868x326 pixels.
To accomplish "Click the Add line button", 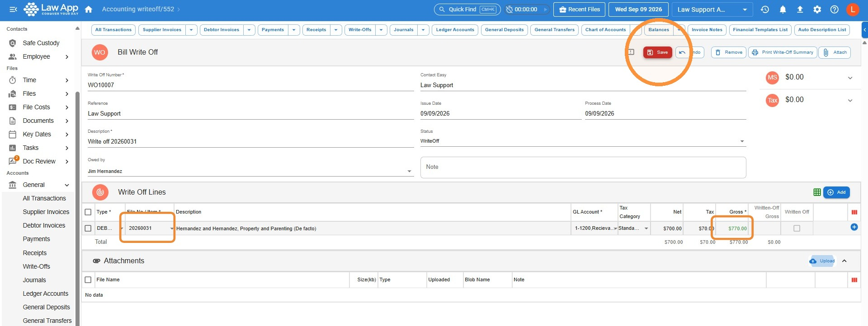I will [x=836, y=192].
